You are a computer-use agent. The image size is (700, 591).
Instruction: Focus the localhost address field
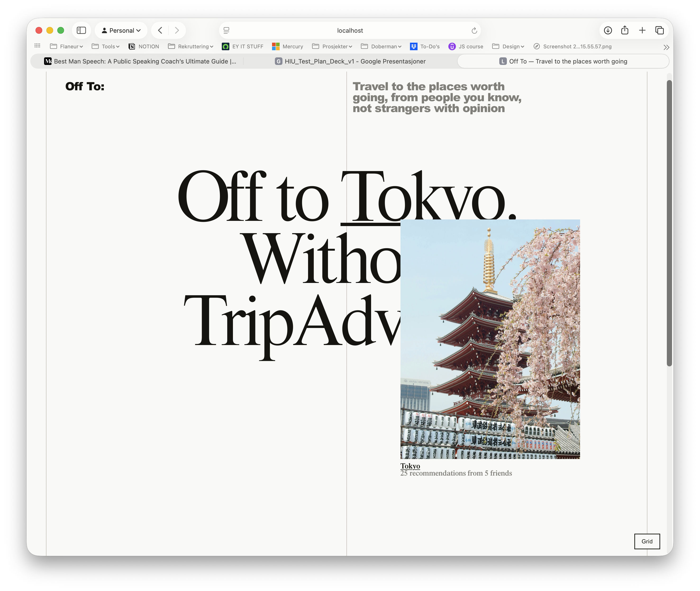click(350, 31)
